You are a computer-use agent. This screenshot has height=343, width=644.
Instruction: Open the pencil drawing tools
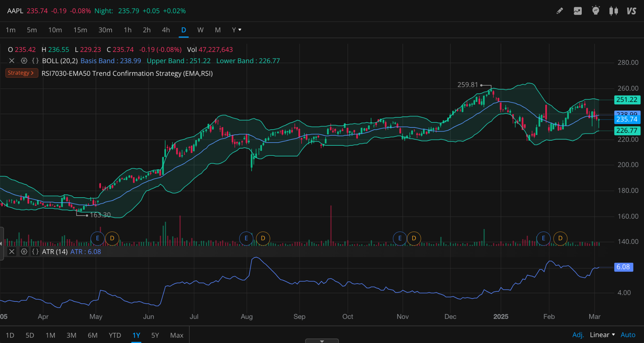click(x=560, y=11)
